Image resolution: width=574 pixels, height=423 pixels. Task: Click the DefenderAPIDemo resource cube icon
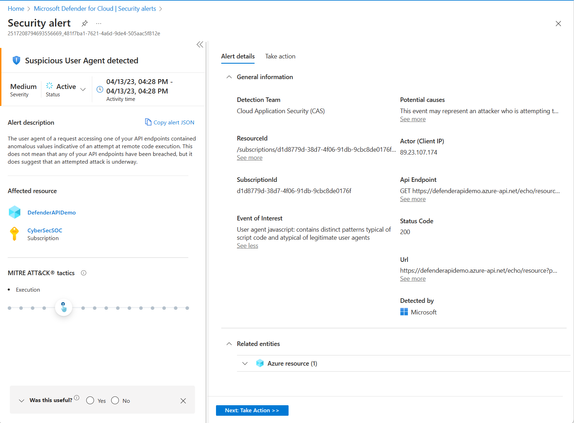point(15,212)
